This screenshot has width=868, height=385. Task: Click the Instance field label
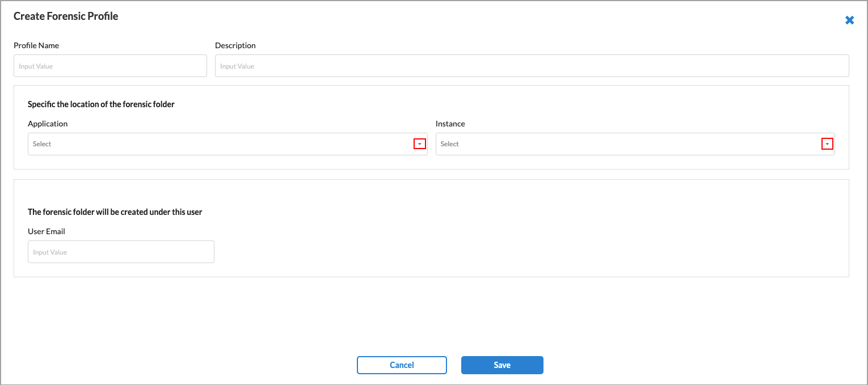click(x=450, y=124)
